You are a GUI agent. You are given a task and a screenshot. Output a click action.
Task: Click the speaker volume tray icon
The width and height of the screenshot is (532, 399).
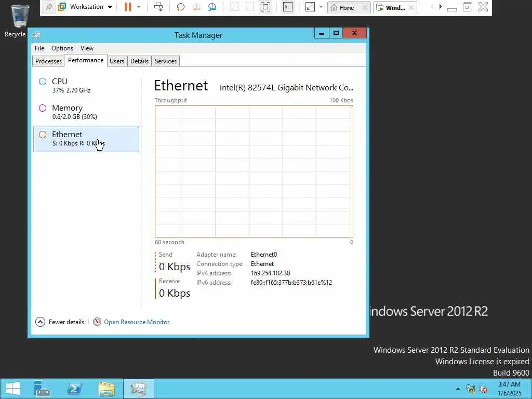pos(483,389)
